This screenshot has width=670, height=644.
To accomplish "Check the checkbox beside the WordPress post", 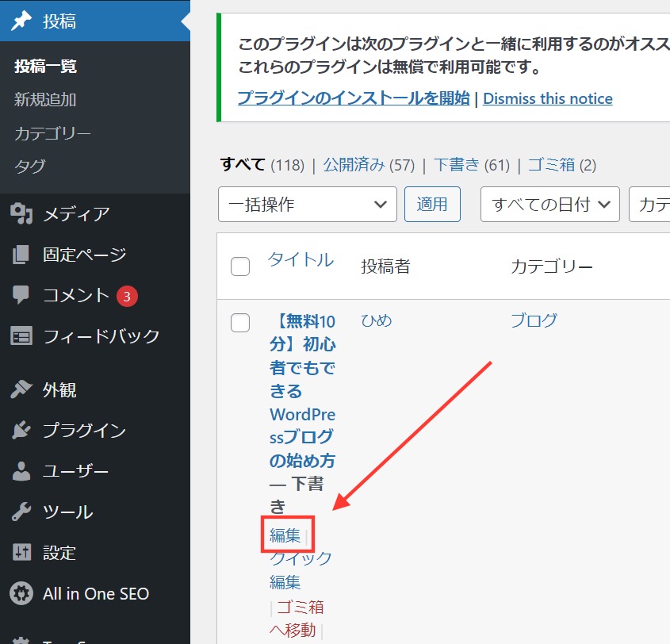I will click(x=240, y=323).
